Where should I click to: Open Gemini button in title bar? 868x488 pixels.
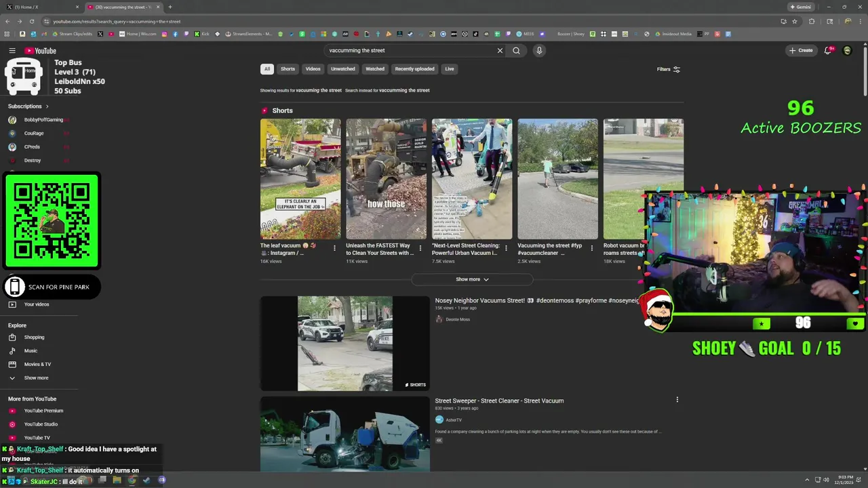(x=801, y=7)
